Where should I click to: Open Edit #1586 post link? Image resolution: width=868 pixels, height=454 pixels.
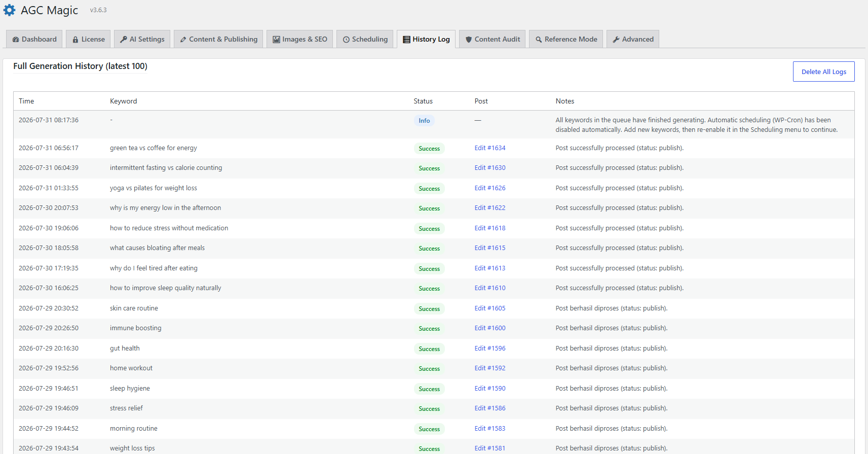click(x=489, y=408)
